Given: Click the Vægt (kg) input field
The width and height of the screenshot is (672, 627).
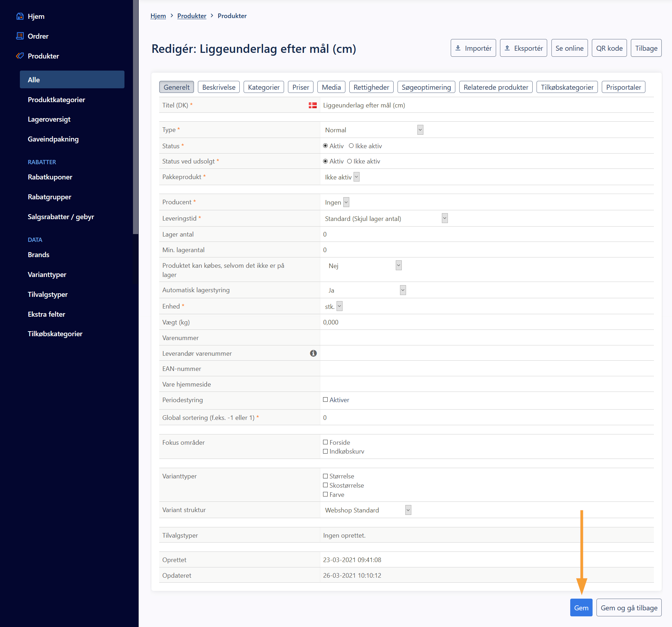Looking at the screenshot, I should pos(487,322).
